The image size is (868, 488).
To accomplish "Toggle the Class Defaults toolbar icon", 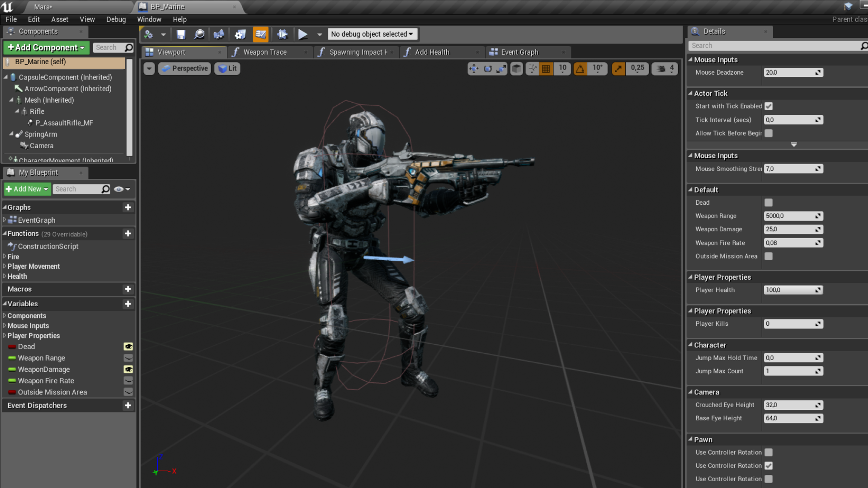I will (x=260, y=34).
